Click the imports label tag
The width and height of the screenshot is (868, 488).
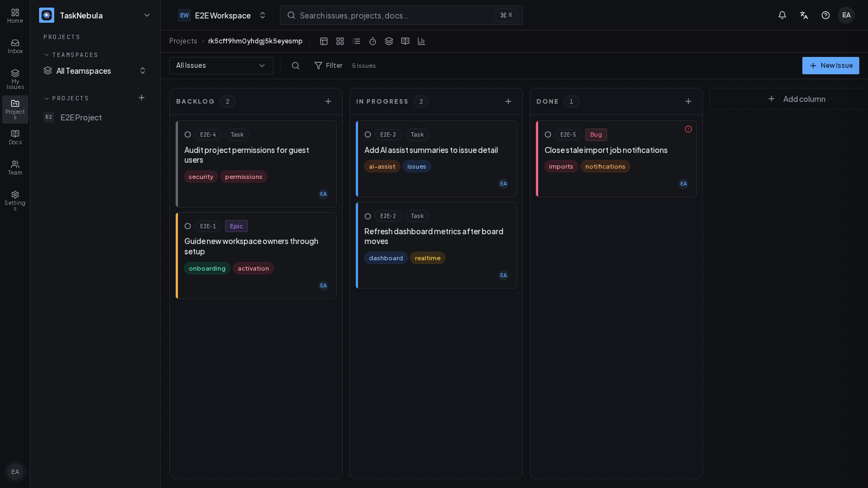tap(561, 166)
